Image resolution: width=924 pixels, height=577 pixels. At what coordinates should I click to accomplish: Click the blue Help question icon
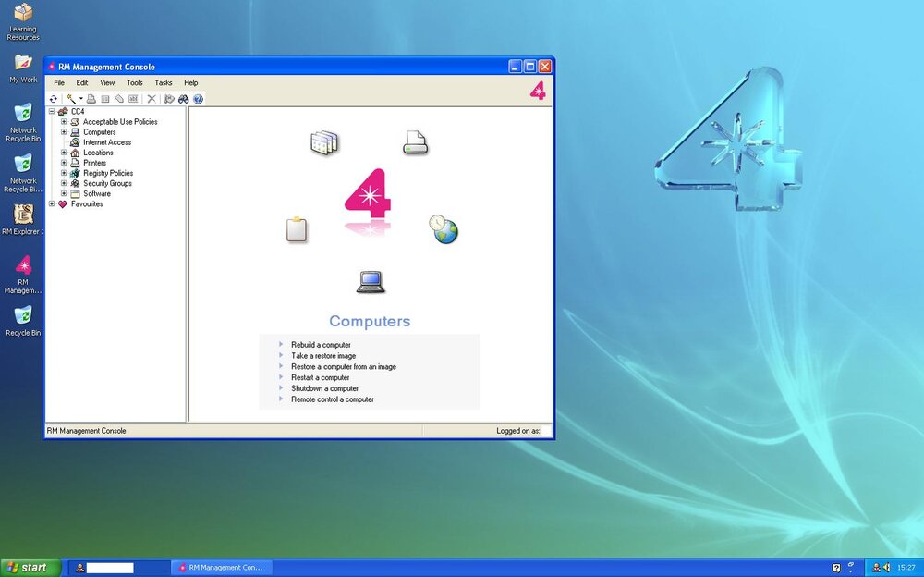pyautogui.click(x=198, y=99)
